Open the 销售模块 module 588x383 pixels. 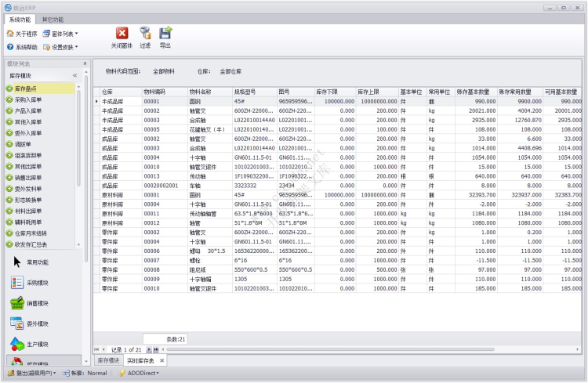tap(37, 303)
